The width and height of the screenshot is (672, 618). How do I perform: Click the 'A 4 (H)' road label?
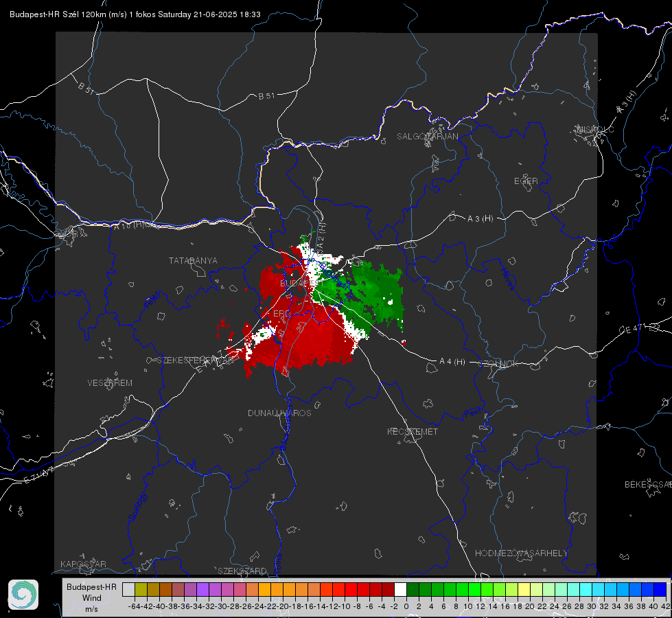(452, 362)
